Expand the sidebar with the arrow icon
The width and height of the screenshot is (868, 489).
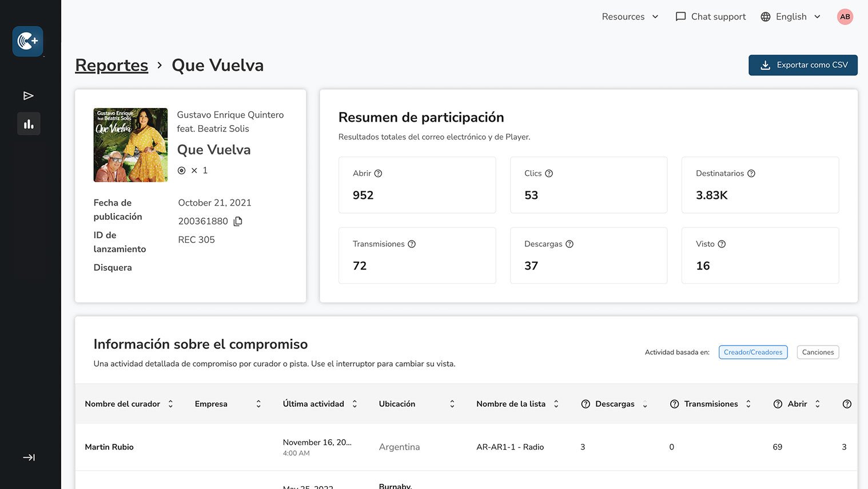click(29, 457)
